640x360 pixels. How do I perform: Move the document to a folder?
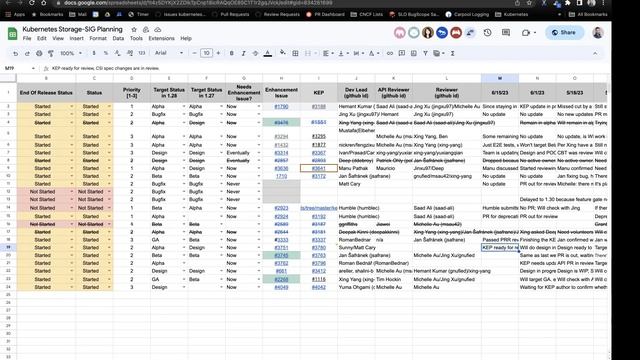click(x=146, y=29)
